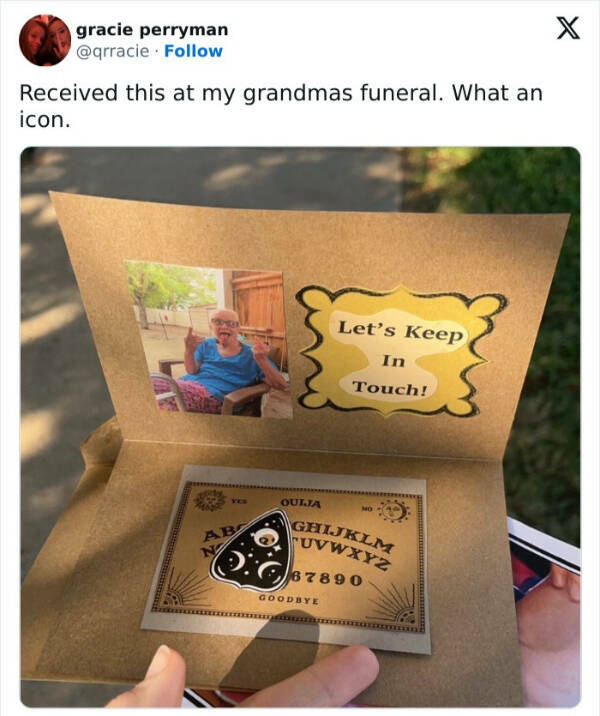The width and height of the screenshot is (600, 716).
Task: Click the number row 67890
Action: click(327, 579)
